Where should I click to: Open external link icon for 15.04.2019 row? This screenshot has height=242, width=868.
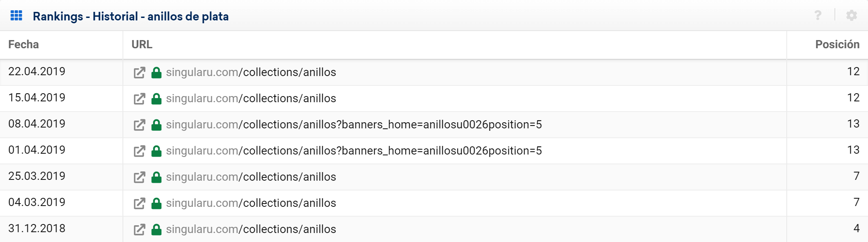pyautogui.click(x=139, y=99)
